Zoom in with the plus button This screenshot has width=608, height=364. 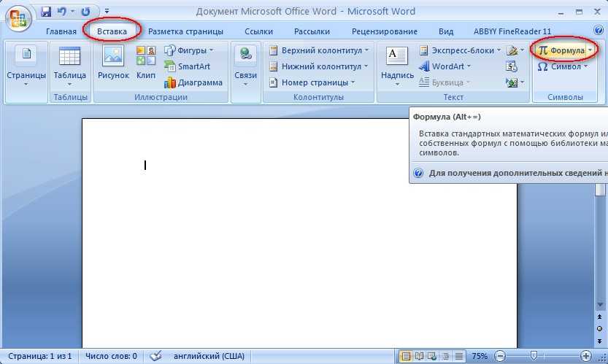click(x=585, y=356)
